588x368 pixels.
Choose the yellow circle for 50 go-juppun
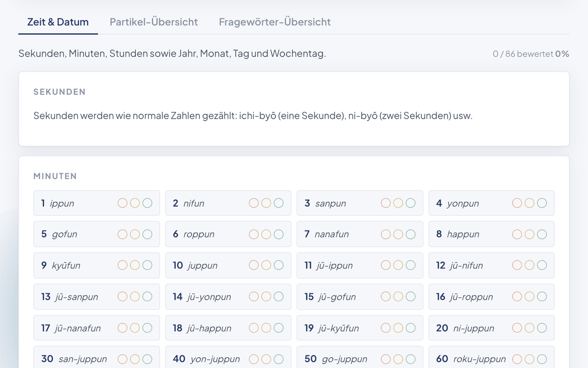(x=398, y=359)
